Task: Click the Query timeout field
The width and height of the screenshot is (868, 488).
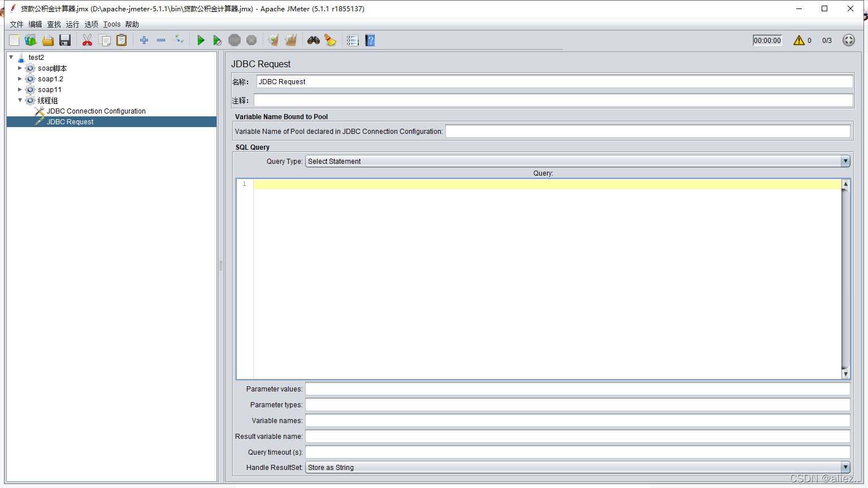Action: click(x=578, y=452)
